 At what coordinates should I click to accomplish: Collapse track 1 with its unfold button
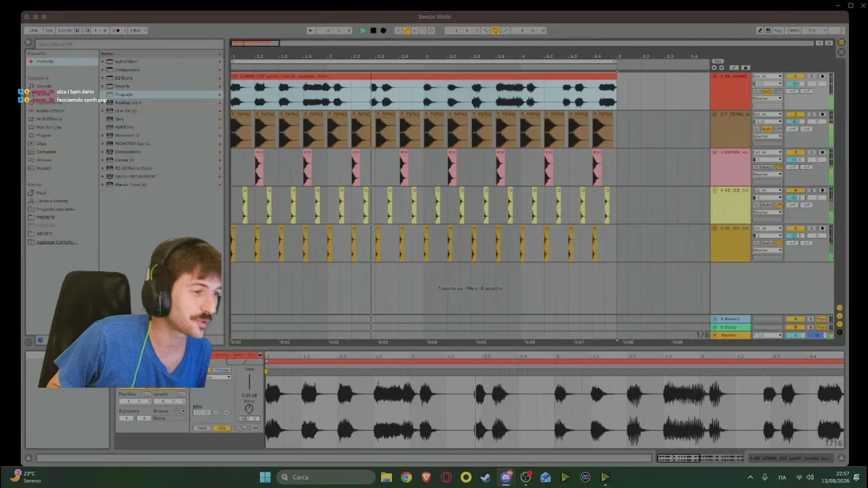(x=714, y=76)
